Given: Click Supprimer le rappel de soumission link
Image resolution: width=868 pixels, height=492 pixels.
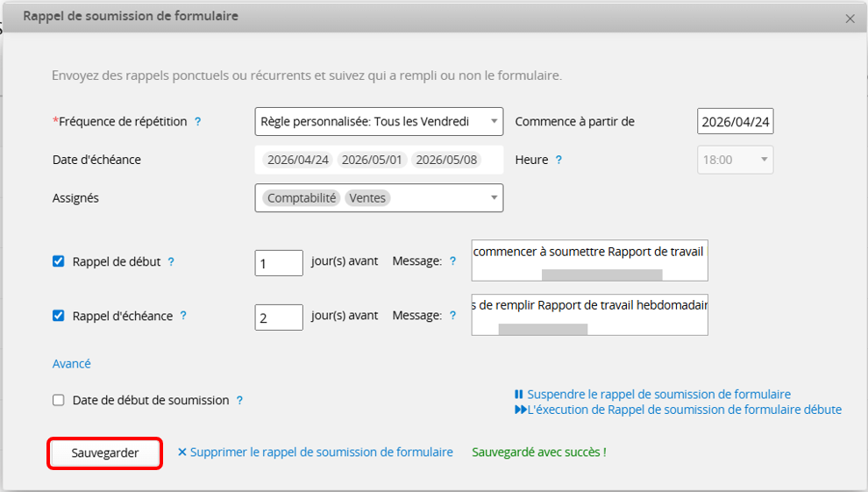Looking at the screenshot, I should point(316,453).
